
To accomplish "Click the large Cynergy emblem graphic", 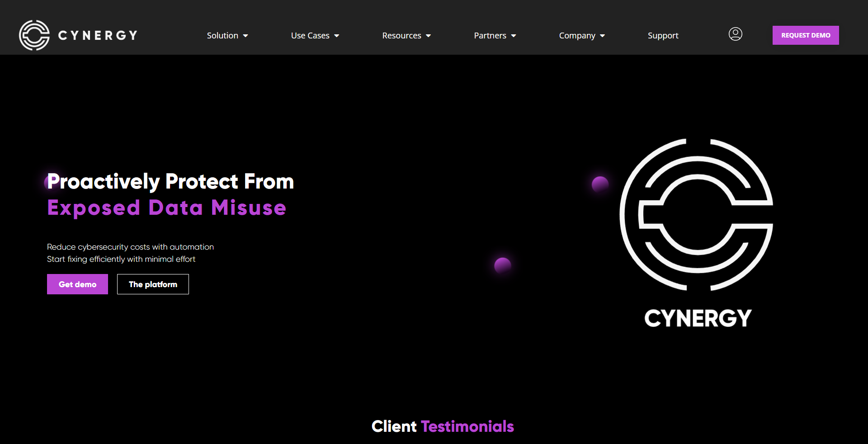I will [x=696, y=215].
